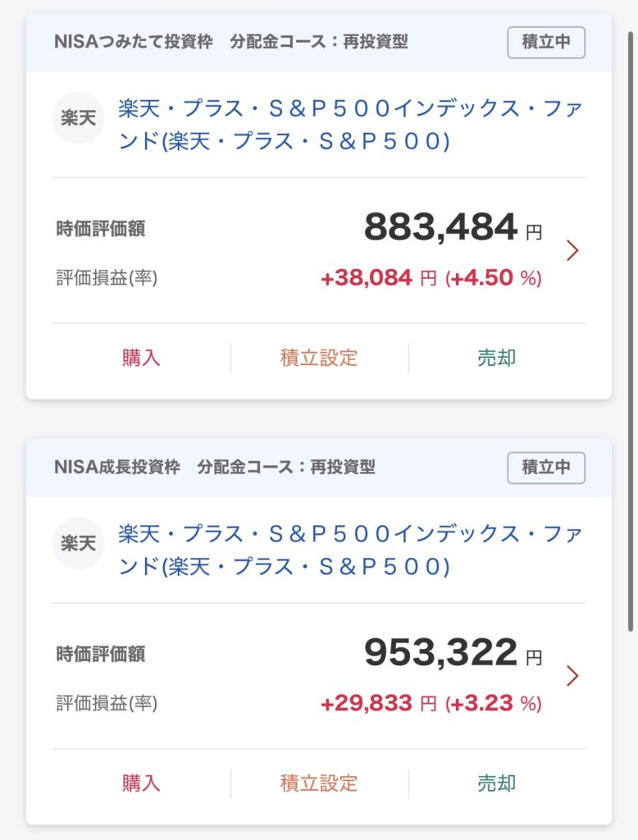This screenshot has width=638, height=840.
Task: Click 積立設定 in the つみたて投資枠 card
Action: (319, 358)
